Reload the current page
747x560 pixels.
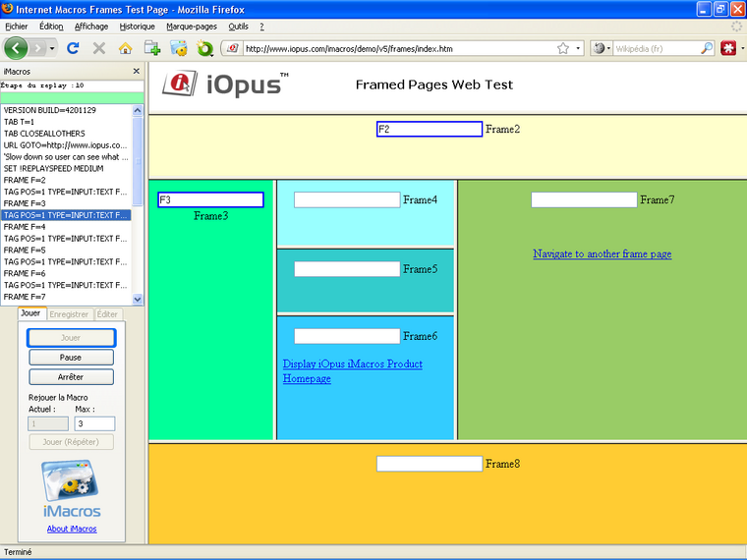[x=73, y=48]
